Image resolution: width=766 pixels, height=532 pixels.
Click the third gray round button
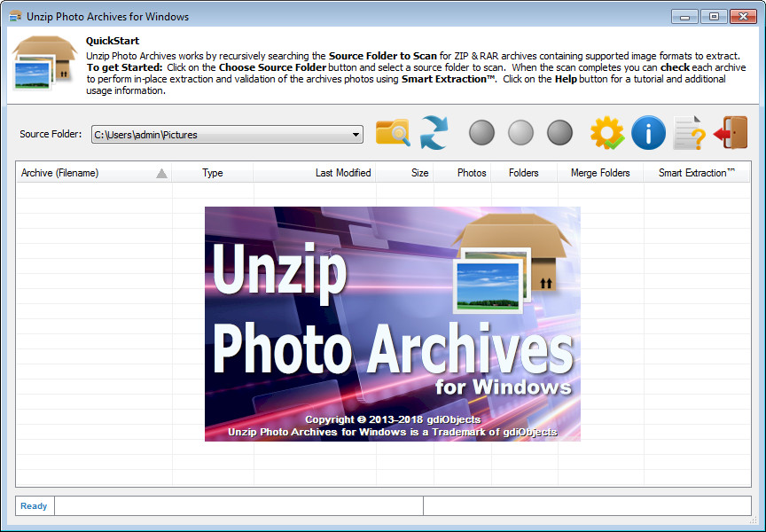click(x=559, y=132)
